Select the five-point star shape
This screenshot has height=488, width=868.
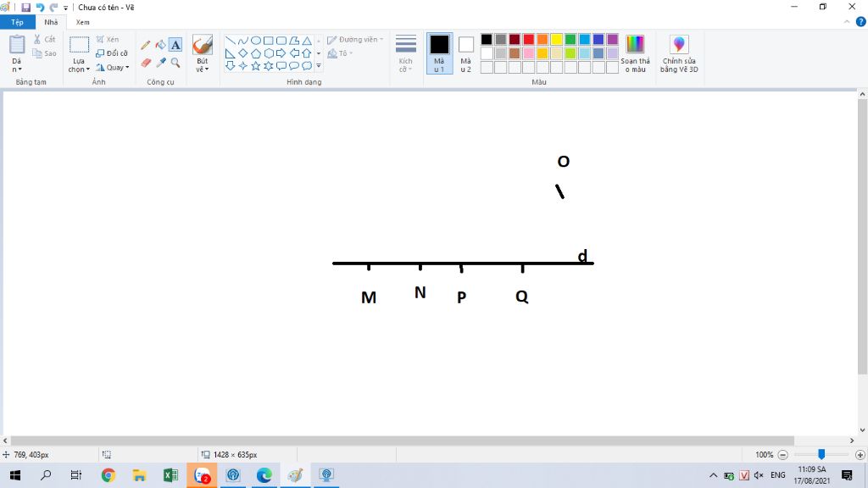(256, 66)
